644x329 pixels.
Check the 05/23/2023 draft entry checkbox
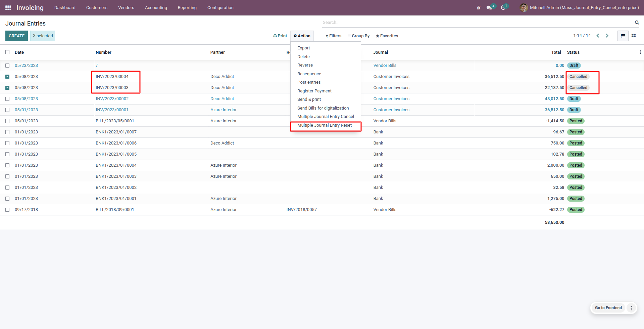click(7, 66)
